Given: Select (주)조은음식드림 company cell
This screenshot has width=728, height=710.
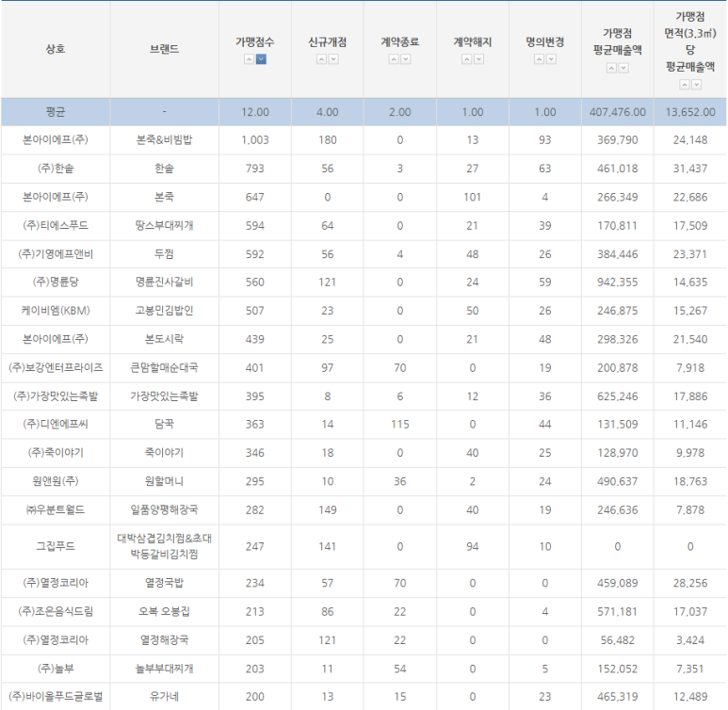Looking at the screenshot, I should (x=56, y=611).
